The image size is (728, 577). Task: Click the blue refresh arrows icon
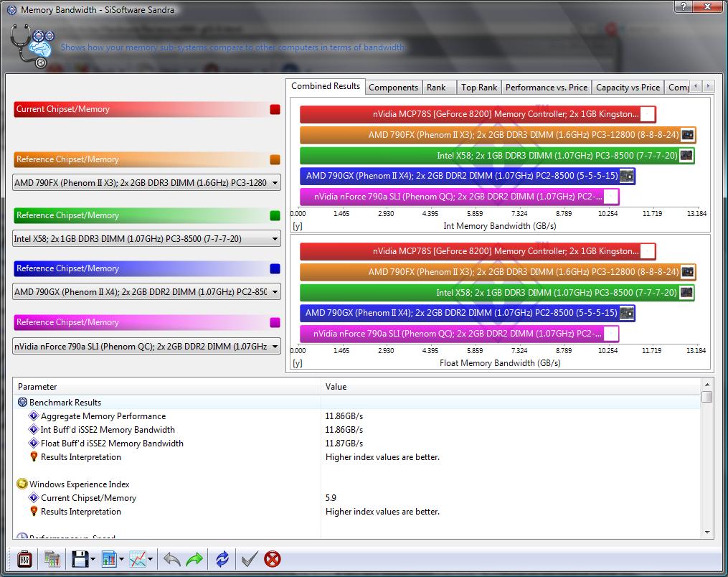[222, 559]
